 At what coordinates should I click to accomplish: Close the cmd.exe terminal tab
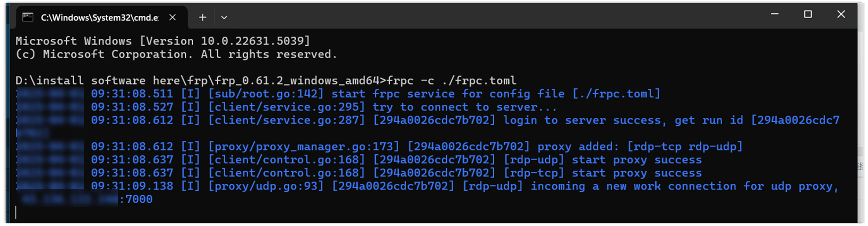[173, 18]
